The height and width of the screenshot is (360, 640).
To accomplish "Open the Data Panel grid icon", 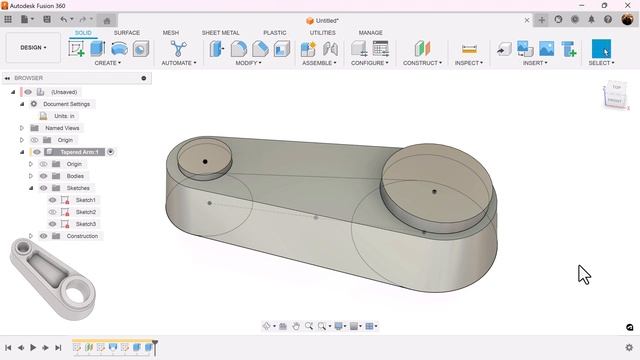I will 8,19.
